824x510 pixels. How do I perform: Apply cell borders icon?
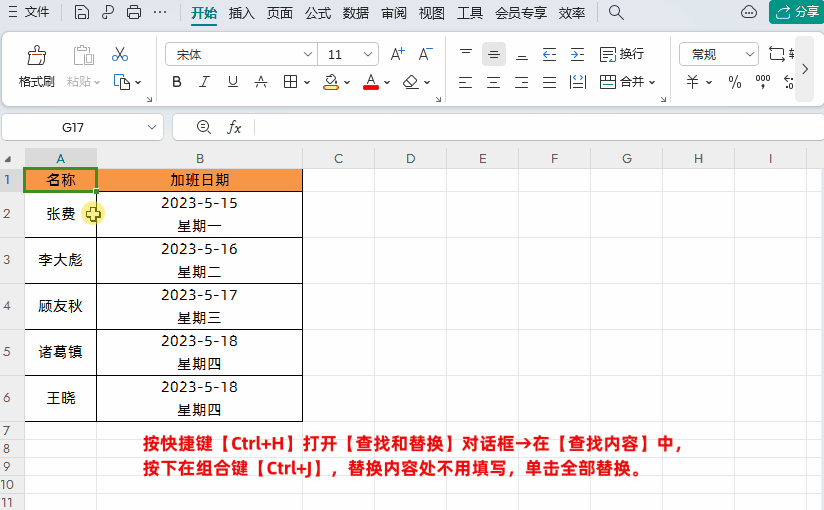[x=290, y=82]
